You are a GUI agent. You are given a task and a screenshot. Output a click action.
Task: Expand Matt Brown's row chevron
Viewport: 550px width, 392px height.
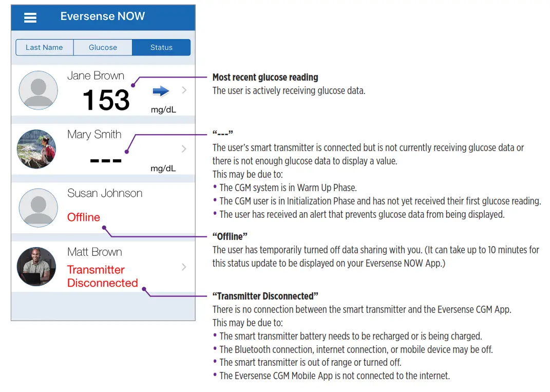184,267
